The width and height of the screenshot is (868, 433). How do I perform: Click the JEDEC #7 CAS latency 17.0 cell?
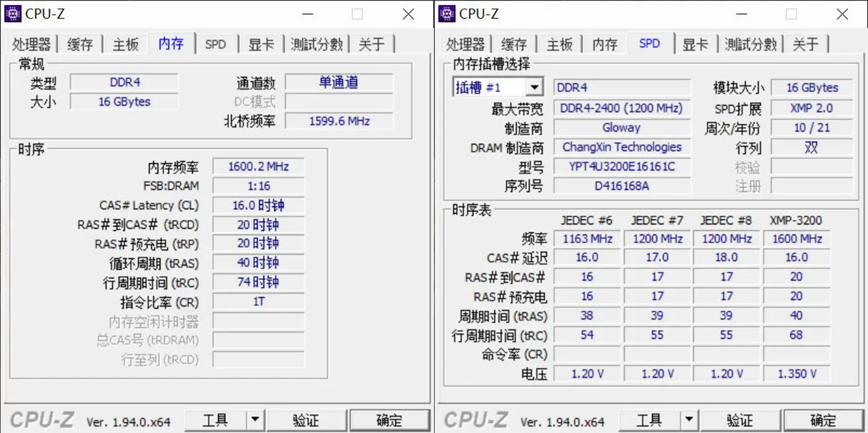(657, 258)
